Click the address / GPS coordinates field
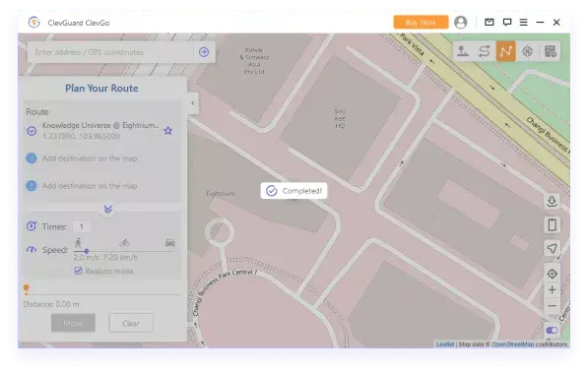The height and width of the screenshot is (374, 588). (111, 52)
